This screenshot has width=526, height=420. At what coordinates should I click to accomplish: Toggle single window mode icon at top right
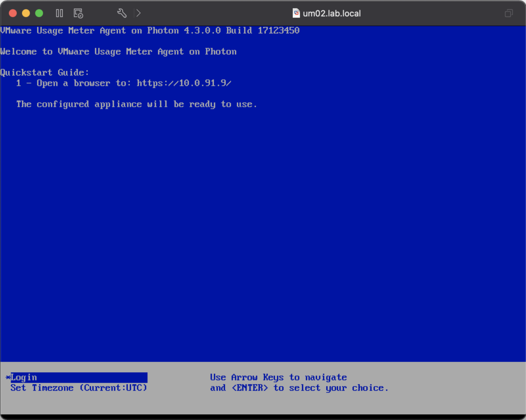click(509, 13)
